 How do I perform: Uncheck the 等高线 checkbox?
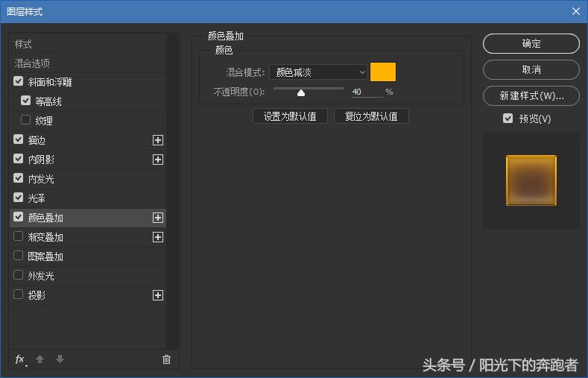tap(25, 101)
